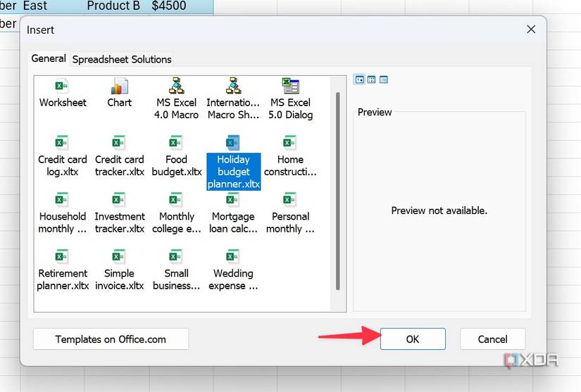Image resolution: width=581 pixels, height=392 pixels.
Task: Switch to list view button
Action: click(x=372, y=80)
